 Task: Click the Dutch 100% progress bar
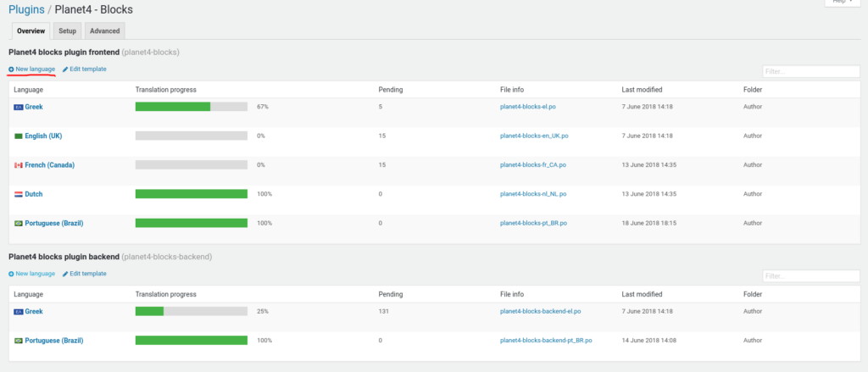coord(192,194)
